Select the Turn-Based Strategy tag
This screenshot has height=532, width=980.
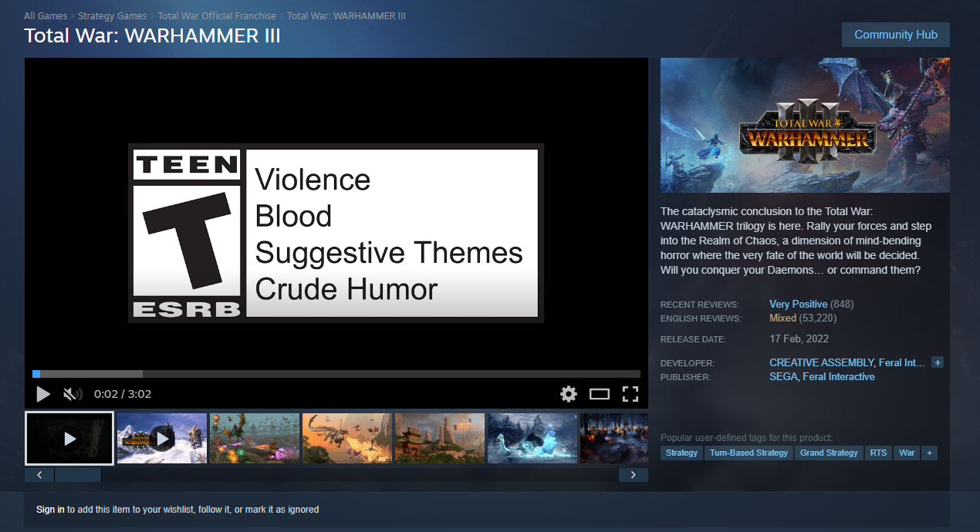749,453
